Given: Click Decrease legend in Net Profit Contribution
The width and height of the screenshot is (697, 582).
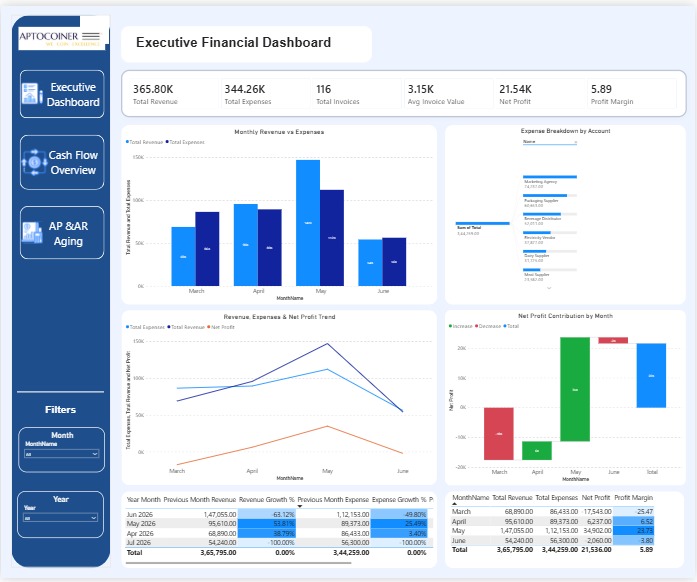Looking at the screenshot, I should pyautogui.click(x=488, y=326).
